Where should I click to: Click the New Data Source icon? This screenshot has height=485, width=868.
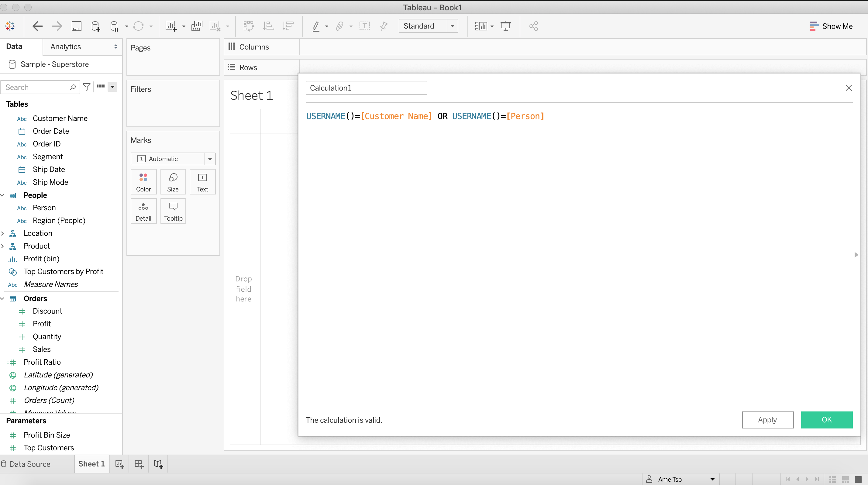point(96,26)
